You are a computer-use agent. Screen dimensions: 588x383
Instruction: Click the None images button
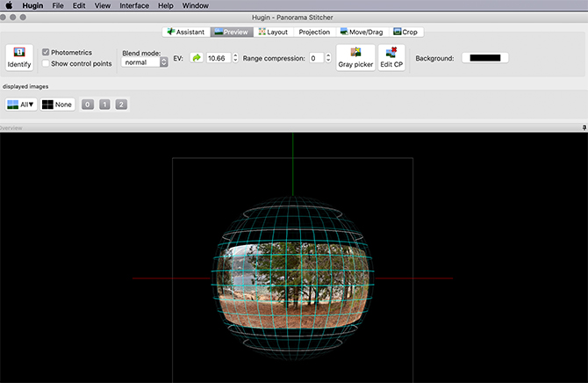pyautogui.click(x=57, y=105)
